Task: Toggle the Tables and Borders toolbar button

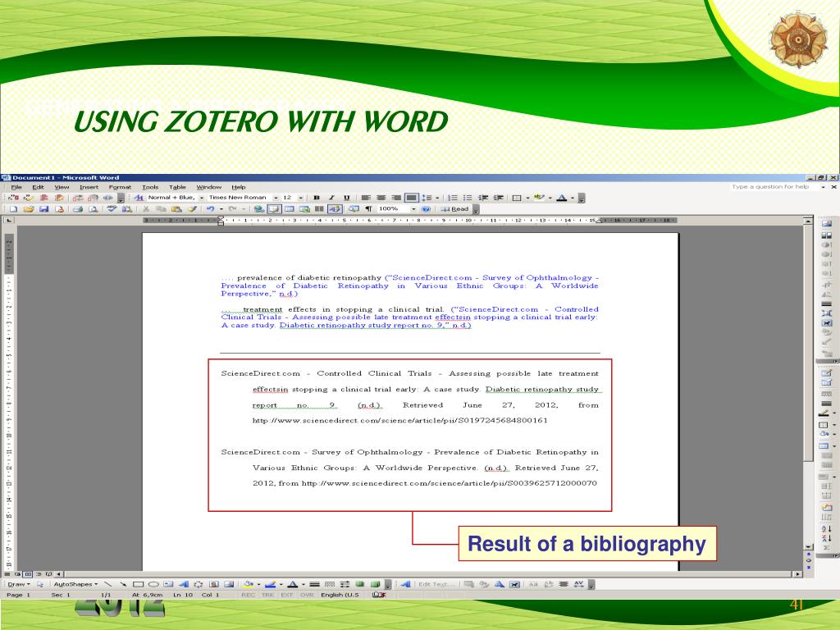Action: (274, 209)
